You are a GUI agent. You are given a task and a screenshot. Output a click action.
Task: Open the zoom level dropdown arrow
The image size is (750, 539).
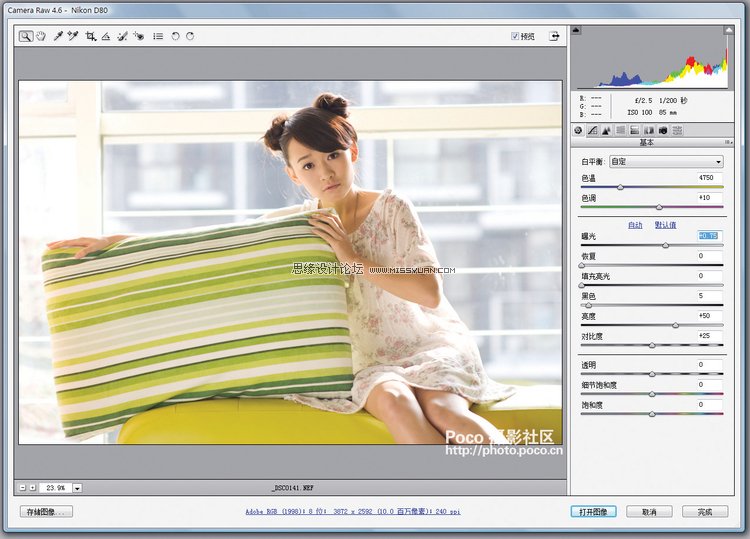tap(77, 488)
